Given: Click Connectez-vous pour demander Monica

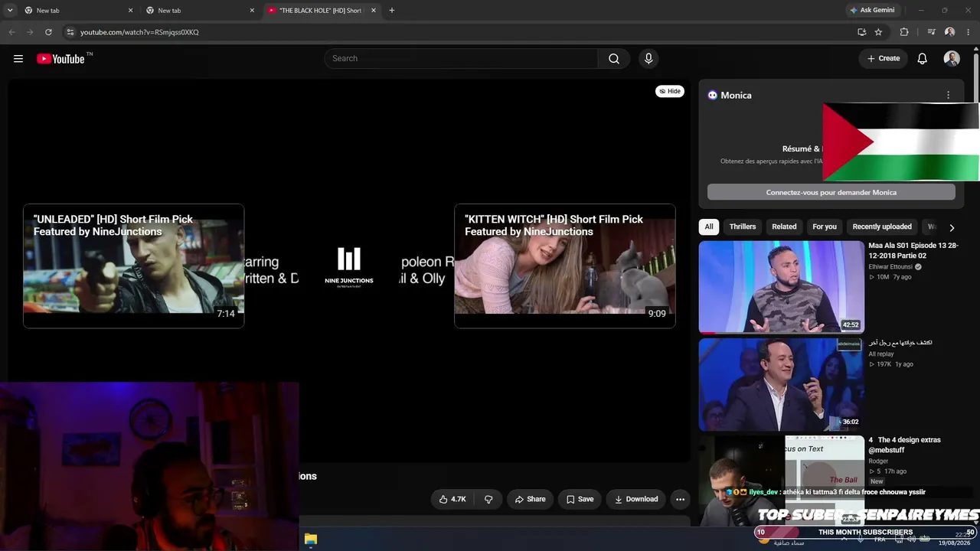Looking at the screenshot, I should click(831, 192).
